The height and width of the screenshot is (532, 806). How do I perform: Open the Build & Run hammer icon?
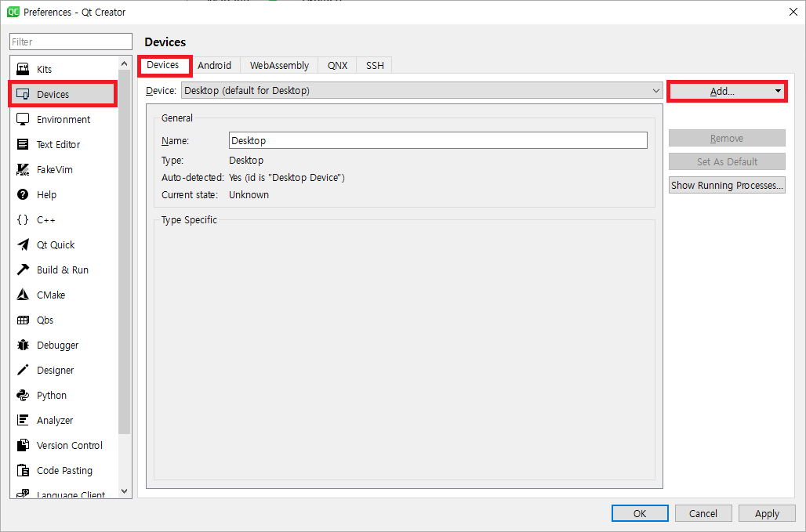pos(24,270)
